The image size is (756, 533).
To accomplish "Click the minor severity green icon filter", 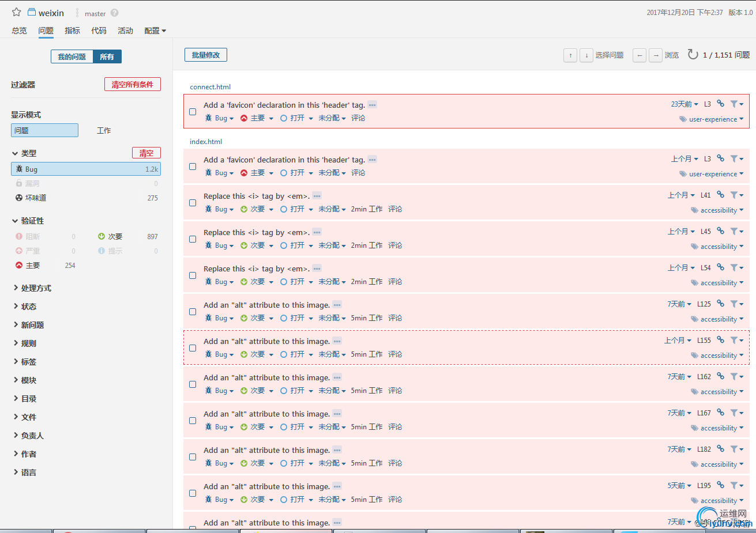I will click(x=101, y=236).
